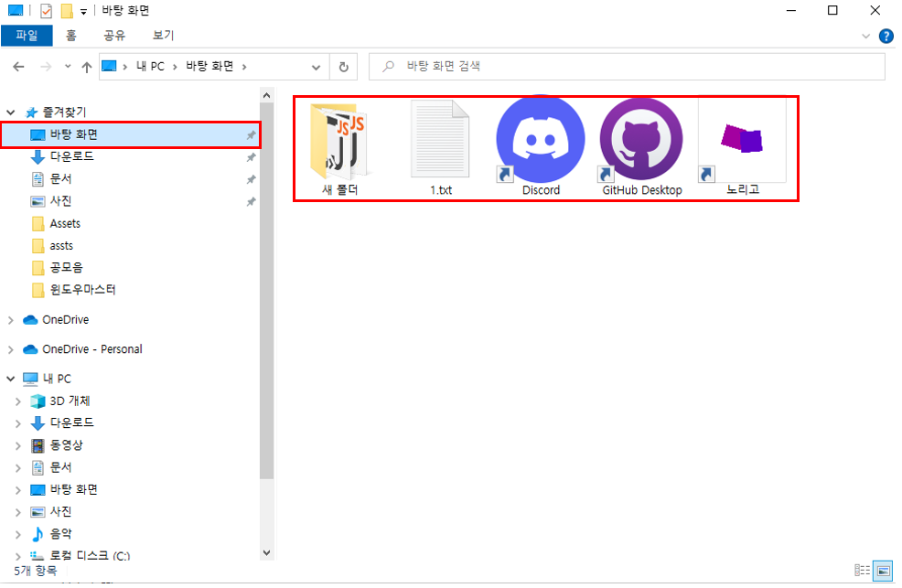Collapse the 내 PC tree node
The width and height of the screenshot is (902, 588).
coord(10,379)
